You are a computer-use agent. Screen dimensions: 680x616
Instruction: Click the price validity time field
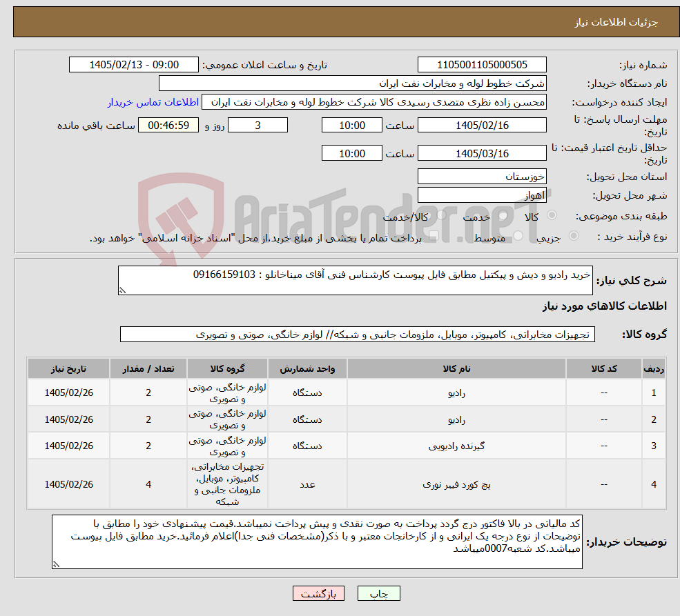351,153
